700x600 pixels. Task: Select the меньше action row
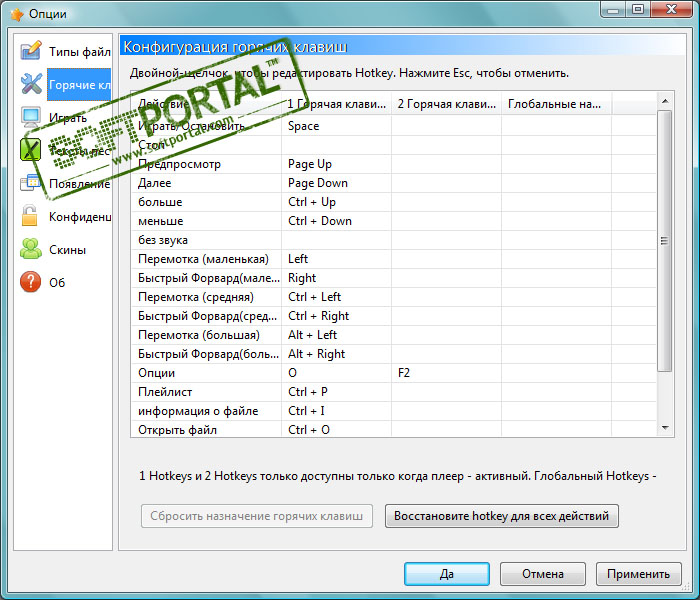click(394, 221)
